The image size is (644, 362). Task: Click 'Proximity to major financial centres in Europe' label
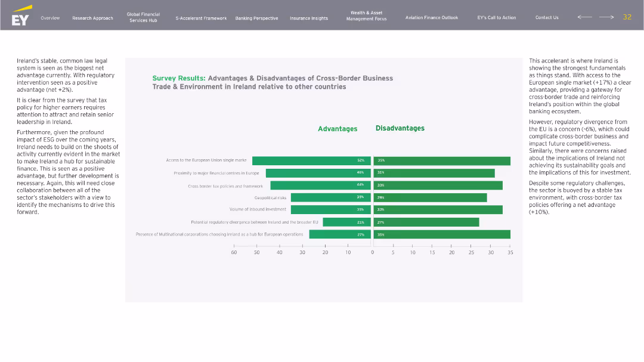pos(216,173)
